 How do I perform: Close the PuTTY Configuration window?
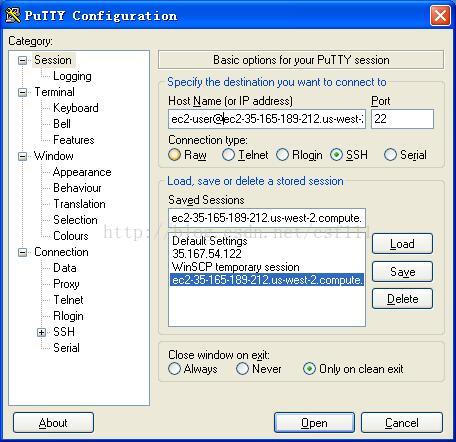click(440, 16)
